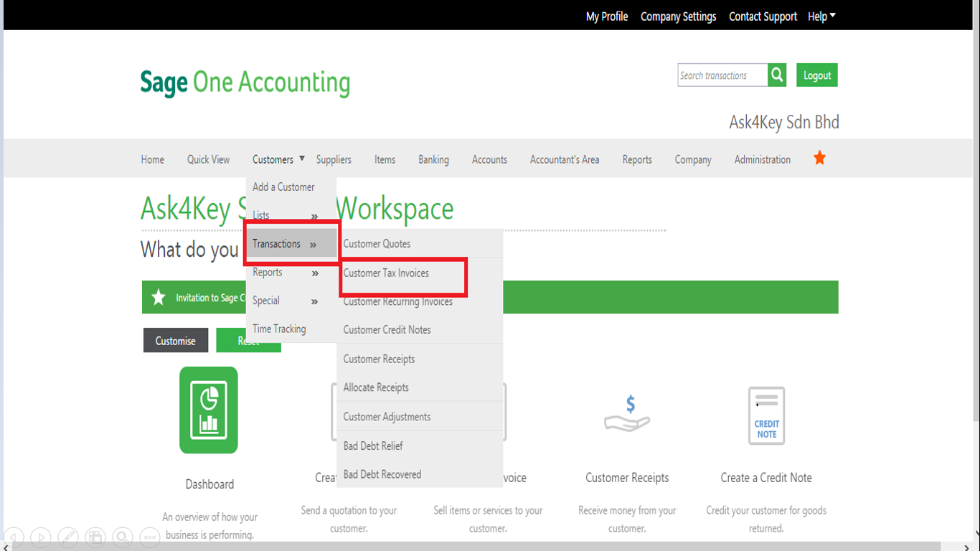Click the white star on invitation banner
Image resolution: width=980 pixels, height=551 pixels.
pos(159,297)
